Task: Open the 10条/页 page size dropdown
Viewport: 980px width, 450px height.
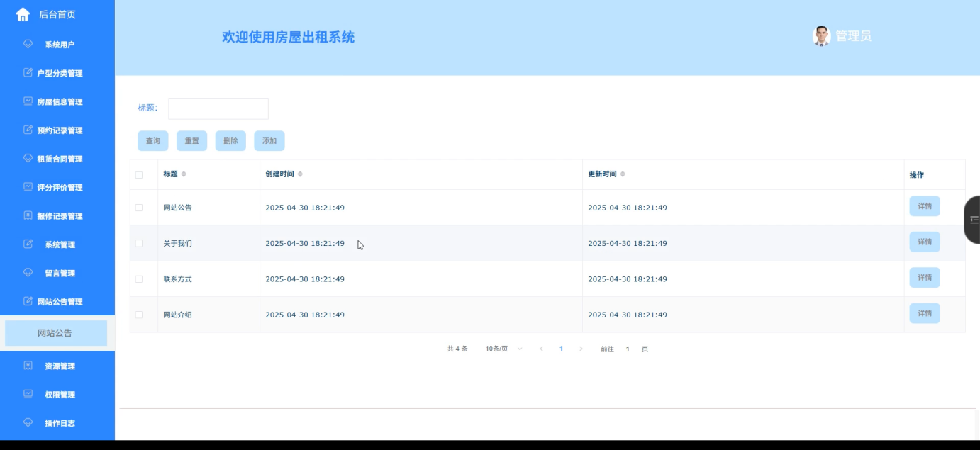Action: click(504, 349)
